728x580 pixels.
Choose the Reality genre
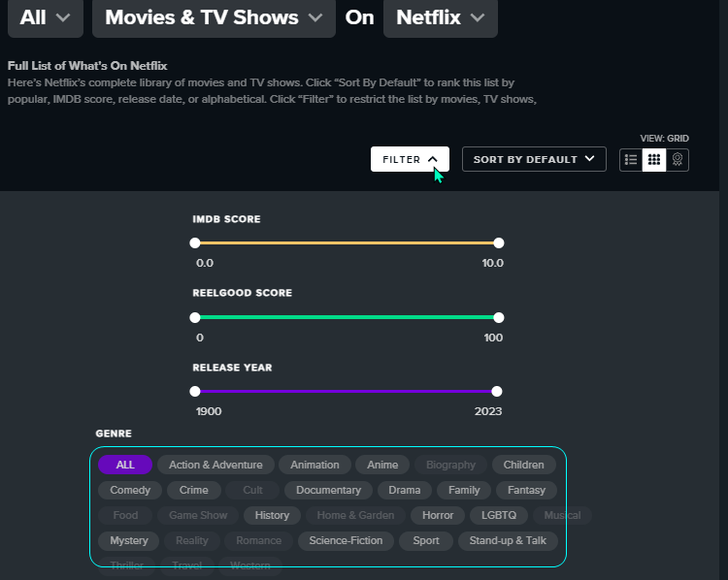pos(192,540)
